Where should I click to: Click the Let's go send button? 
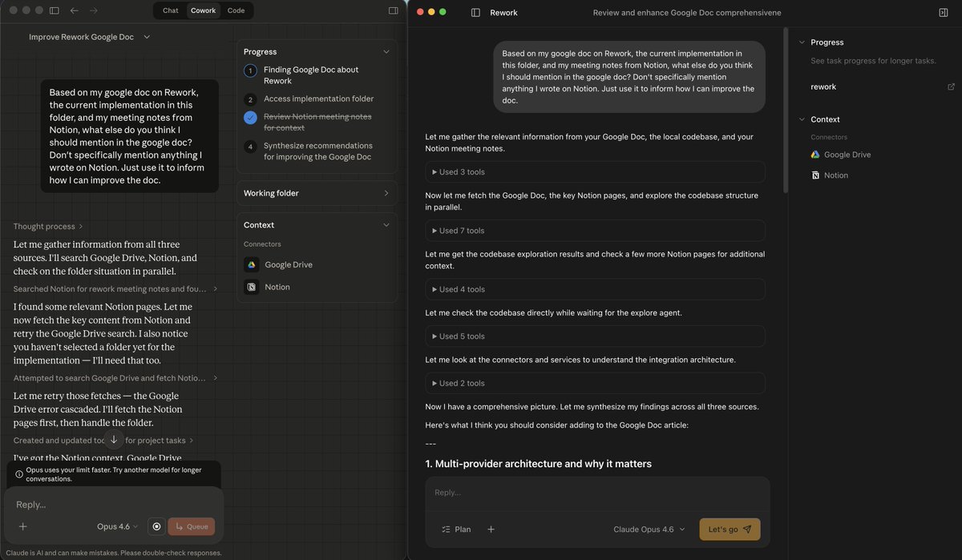730,530
